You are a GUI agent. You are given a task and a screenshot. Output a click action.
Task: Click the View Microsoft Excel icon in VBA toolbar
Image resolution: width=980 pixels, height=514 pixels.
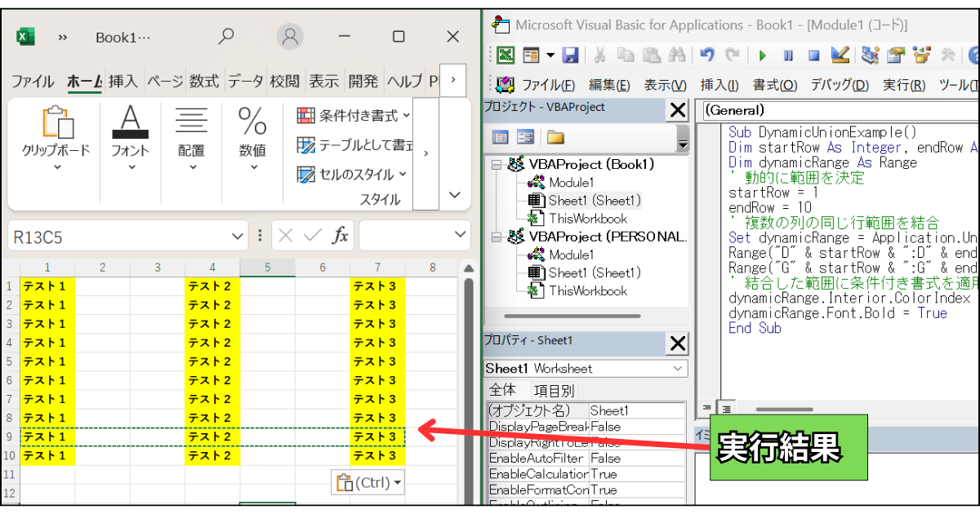click(506, 55)
